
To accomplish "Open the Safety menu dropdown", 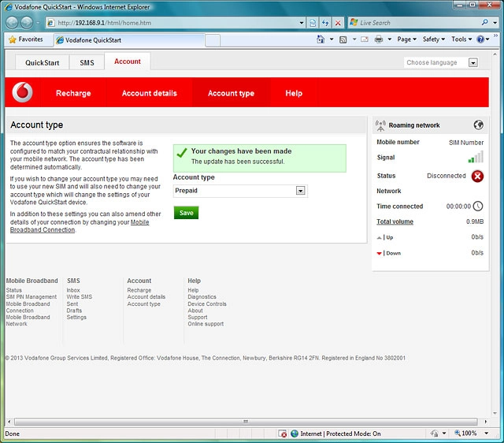I will coord(434,39).
